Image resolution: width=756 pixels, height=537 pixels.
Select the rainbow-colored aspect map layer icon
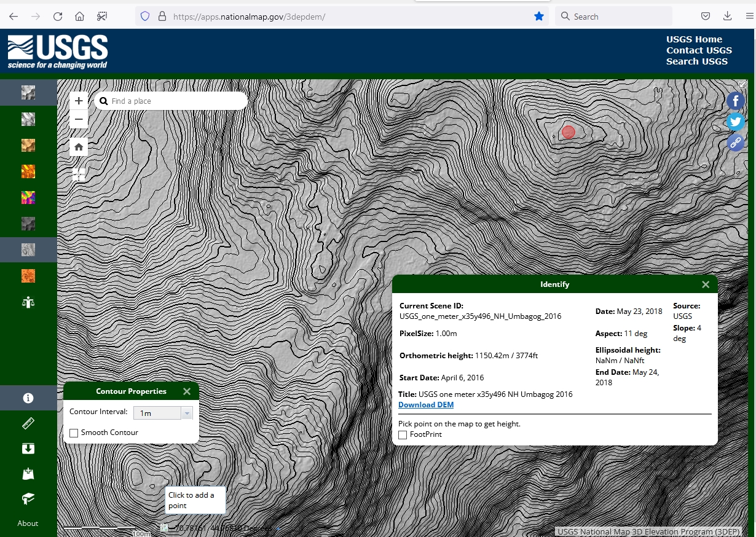(x=28, y=197)
